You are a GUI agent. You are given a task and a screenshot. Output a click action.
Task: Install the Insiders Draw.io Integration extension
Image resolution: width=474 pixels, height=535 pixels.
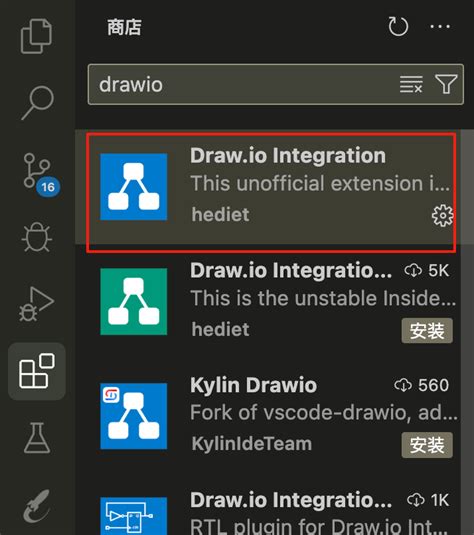427,331
